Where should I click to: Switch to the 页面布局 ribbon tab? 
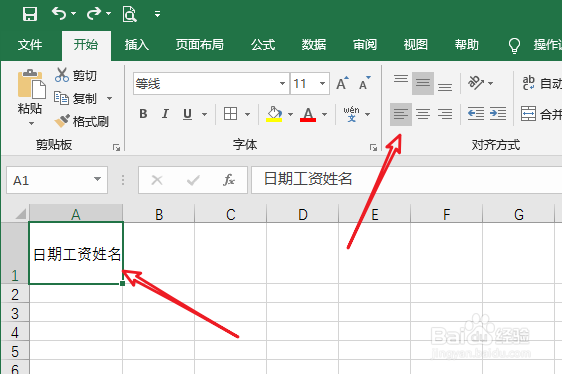[x=200, y=45]
